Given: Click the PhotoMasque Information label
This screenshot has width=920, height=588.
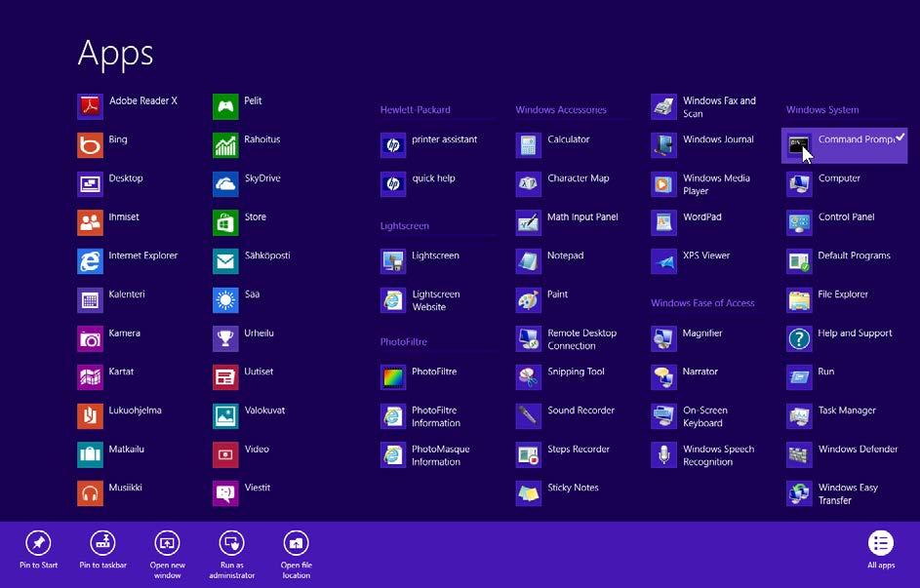Looking at the screenshot, I should [x=441, y=455].
